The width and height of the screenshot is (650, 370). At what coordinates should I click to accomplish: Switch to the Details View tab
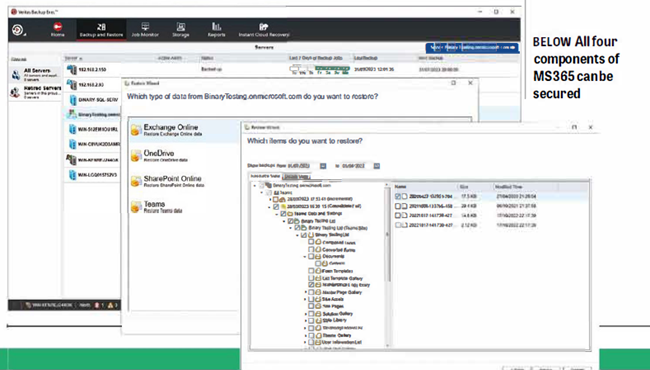[x=296, y=177]
